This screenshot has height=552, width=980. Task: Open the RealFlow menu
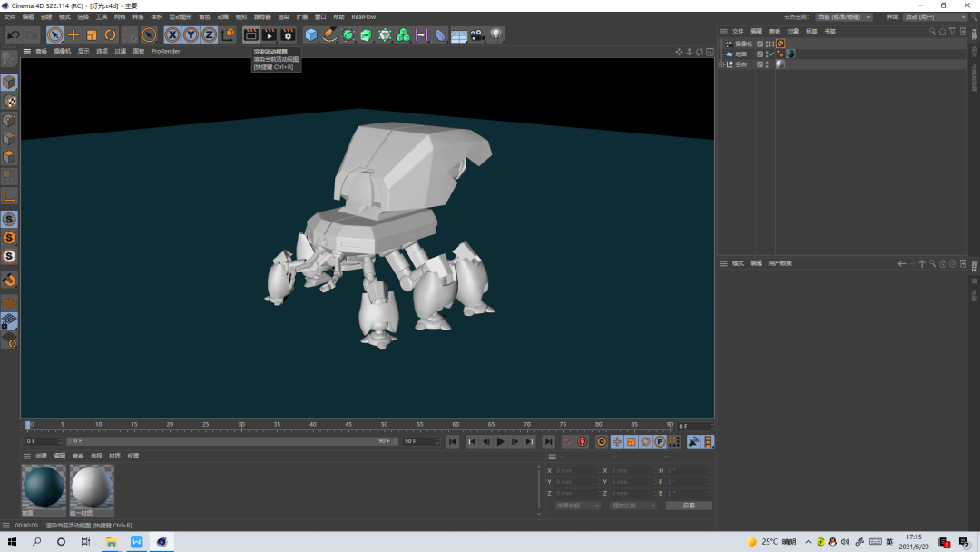[x=364, y=17]
